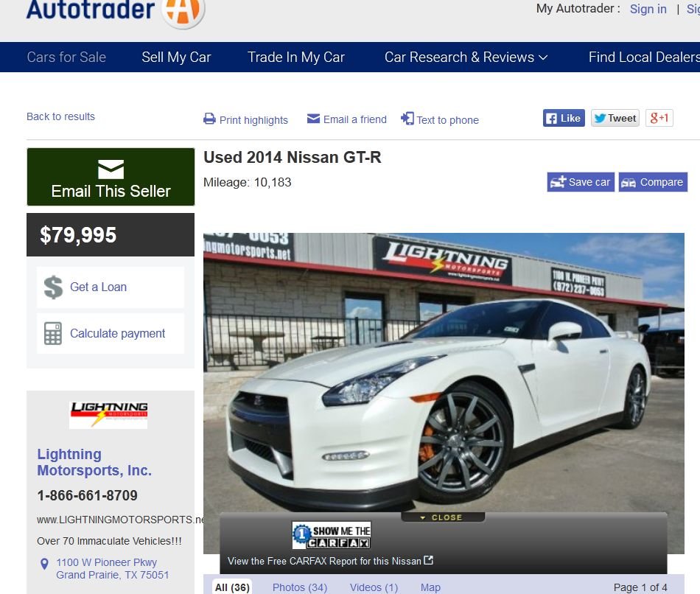Click the Page 1 of 4 indicator
Viewport: 700px width, 594px height.
[x=640, y=587]
